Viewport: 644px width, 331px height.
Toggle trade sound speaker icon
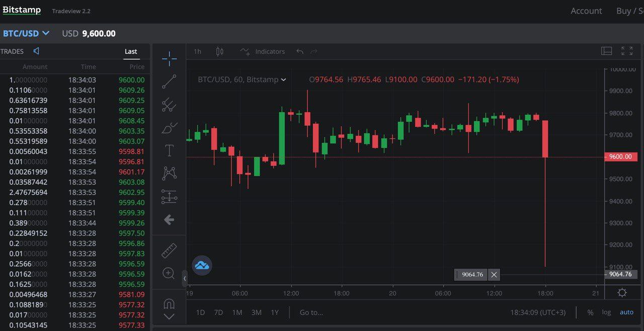[x=36, y=51]
